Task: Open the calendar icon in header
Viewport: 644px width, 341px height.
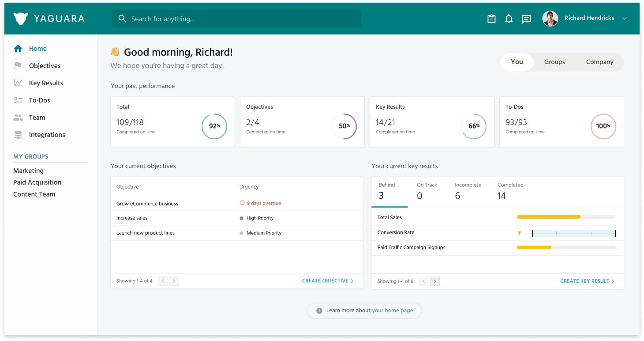Action: tap(491, 19)
